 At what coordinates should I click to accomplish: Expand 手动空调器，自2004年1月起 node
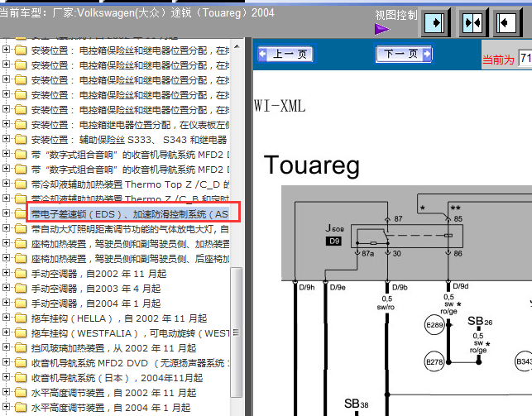point(6,303)
